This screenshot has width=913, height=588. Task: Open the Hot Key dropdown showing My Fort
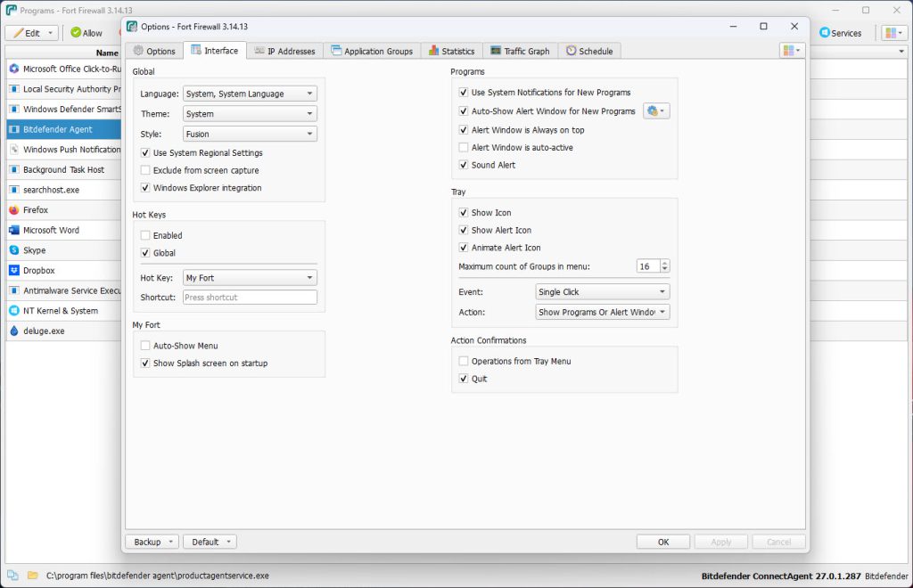point(250,278)
